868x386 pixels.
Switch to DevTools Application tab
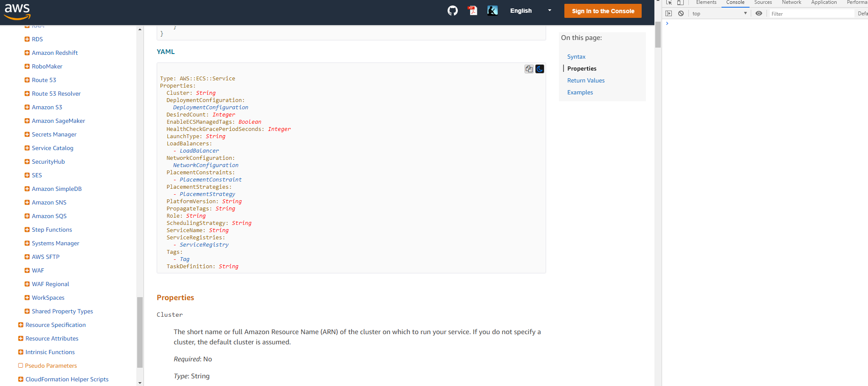pos(824,3)
